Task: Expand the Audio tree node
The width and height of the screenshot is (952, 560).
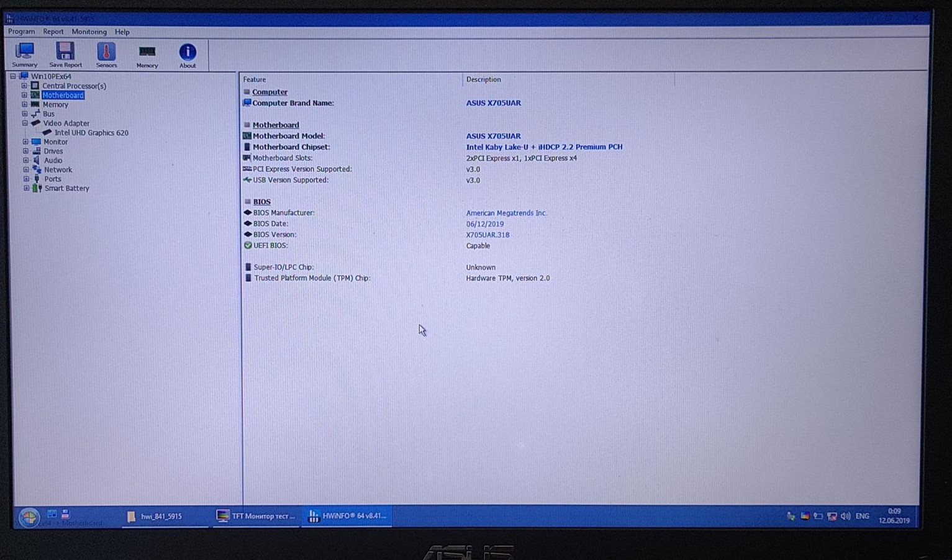Action: tap(25, 160)
